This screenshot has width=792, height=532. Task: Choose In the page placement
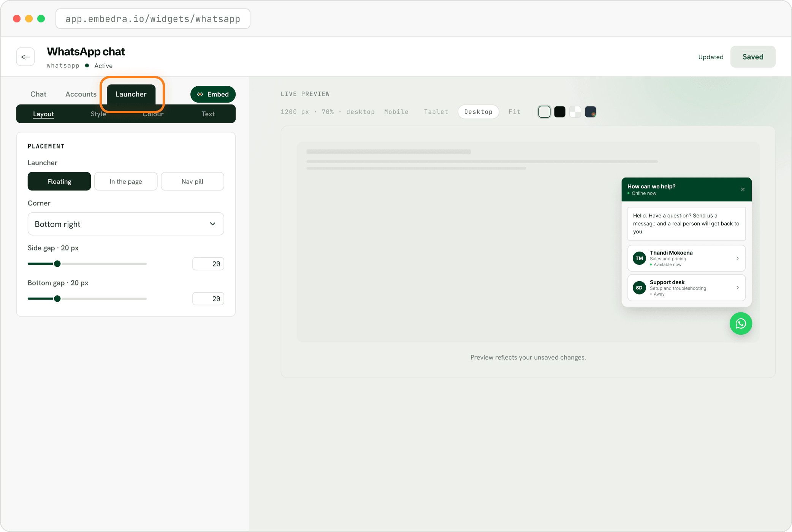point(126,181)
